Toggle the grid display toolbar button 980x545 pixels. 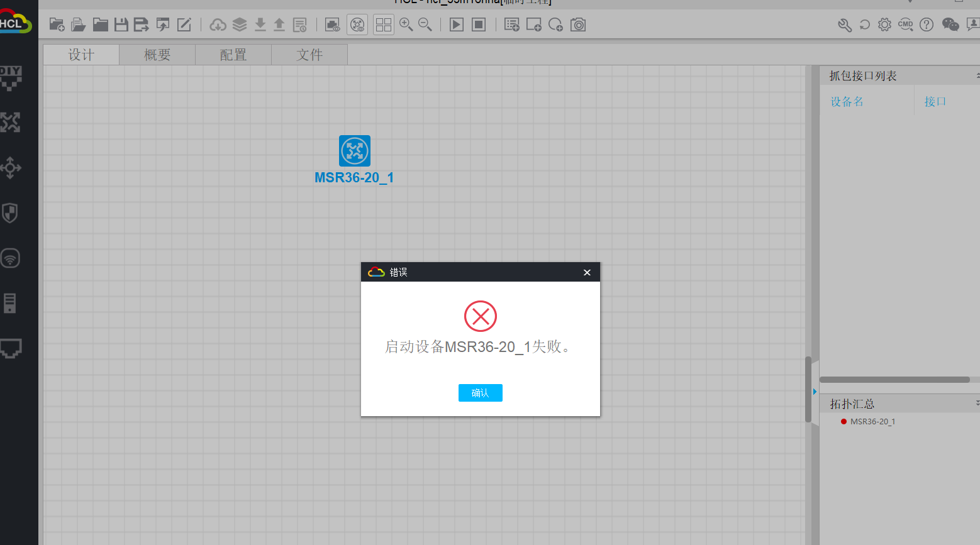click(x=383, y=25)
